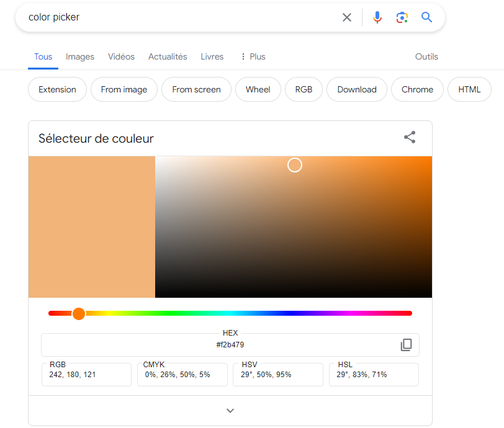Viewport: 504px width, 428px height.
Task: Open the Outils search tools
Action: 426,56
